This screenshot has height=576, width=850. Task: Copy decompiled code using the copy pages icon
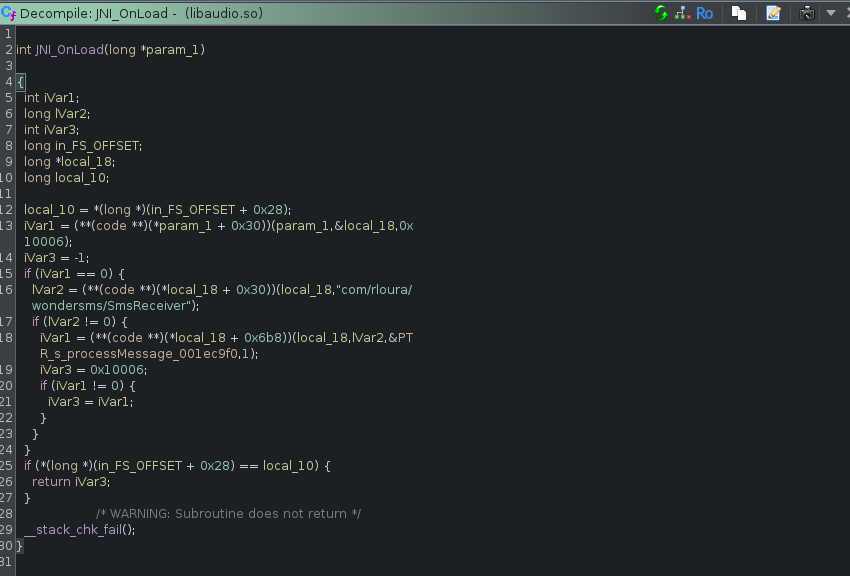[739, 13]
